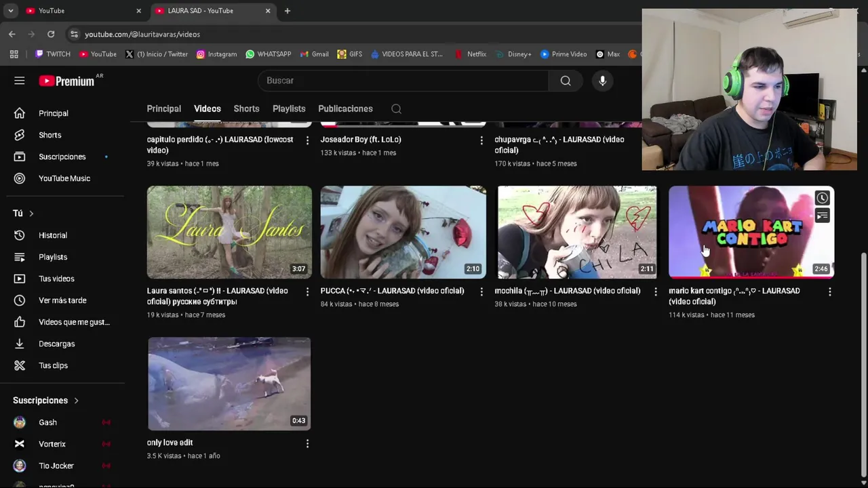
Task: Open tab search dropdown arrow
Action: coord(10,11)
